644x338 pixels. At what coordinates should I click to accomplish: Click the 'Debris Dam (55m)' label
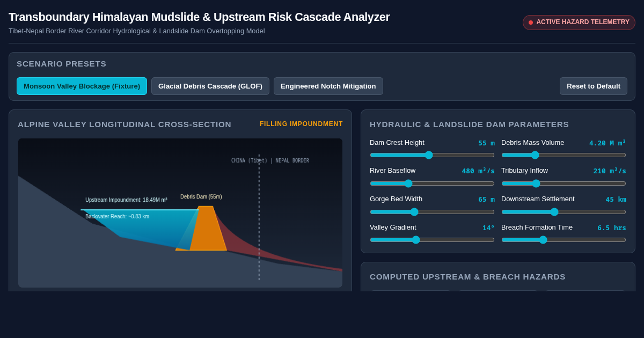[201, 197]
